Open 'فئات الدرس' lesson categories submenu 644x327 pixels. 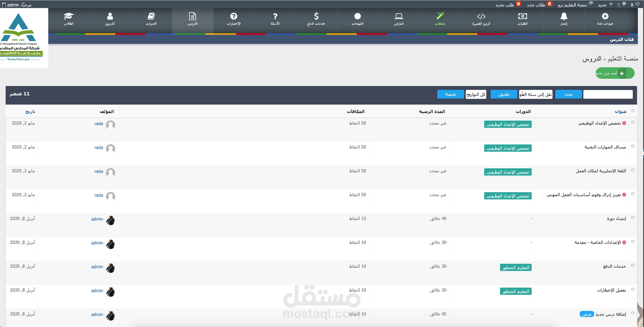[x=621, y=39]
